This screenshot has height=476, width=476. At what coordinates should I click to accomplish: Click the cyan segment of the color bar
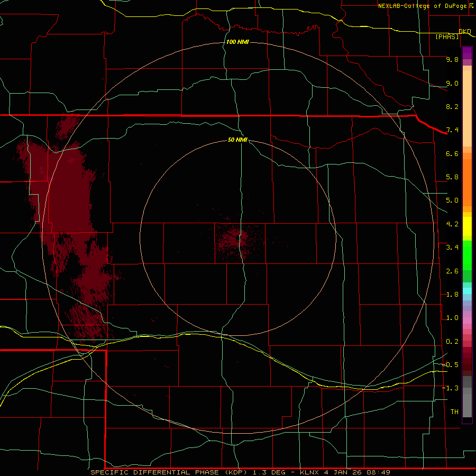[x=467, y=291]
